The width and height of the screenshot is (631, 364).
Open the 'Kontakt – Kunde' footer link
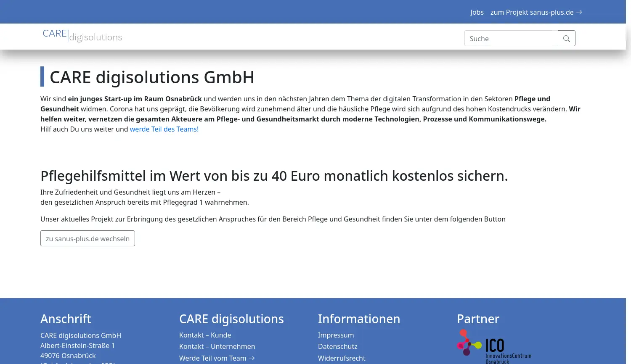205,335
